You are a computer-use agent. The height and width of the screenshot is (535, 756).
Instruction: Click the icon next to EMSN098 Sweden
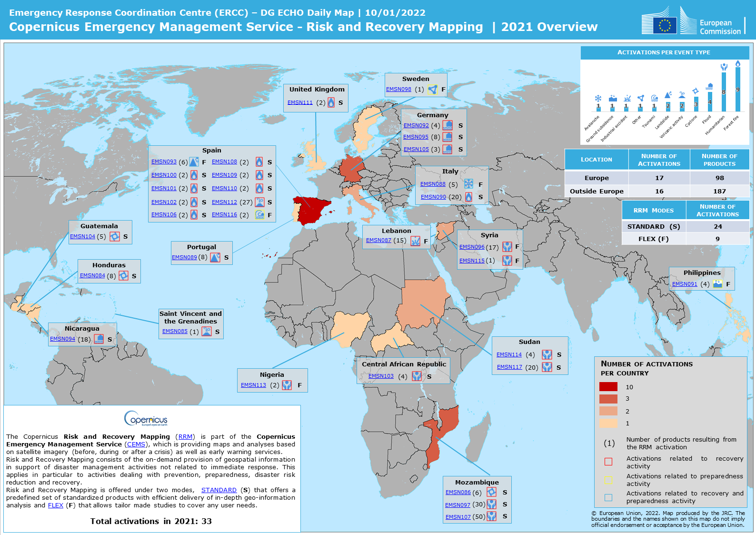point(432,89)
